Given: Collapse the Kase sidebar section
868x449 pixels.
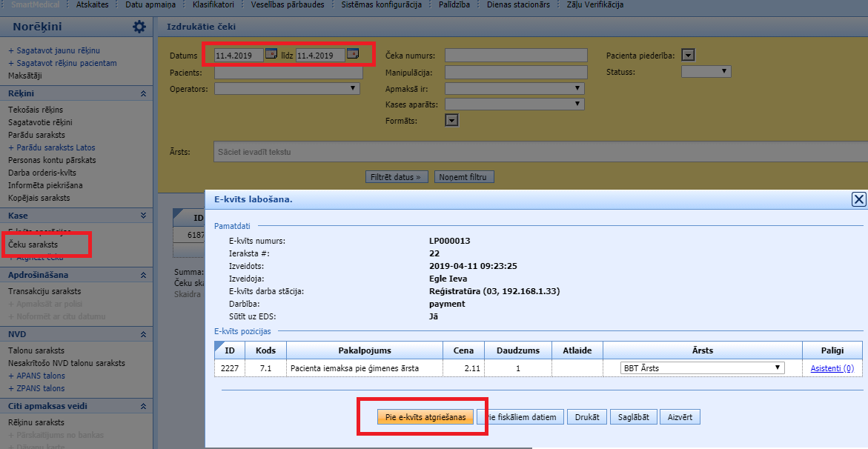Looking at the screenshot, I should coord(143,216).
